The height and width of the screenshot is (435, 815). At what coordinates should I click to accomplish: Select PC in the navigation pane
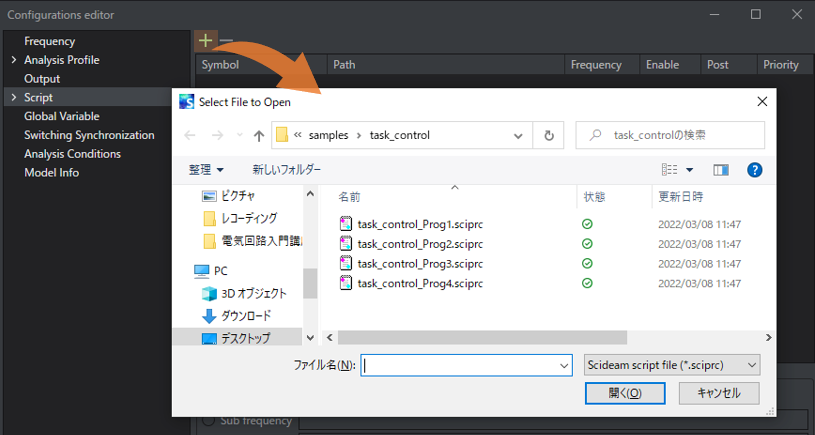pos(211,271)
